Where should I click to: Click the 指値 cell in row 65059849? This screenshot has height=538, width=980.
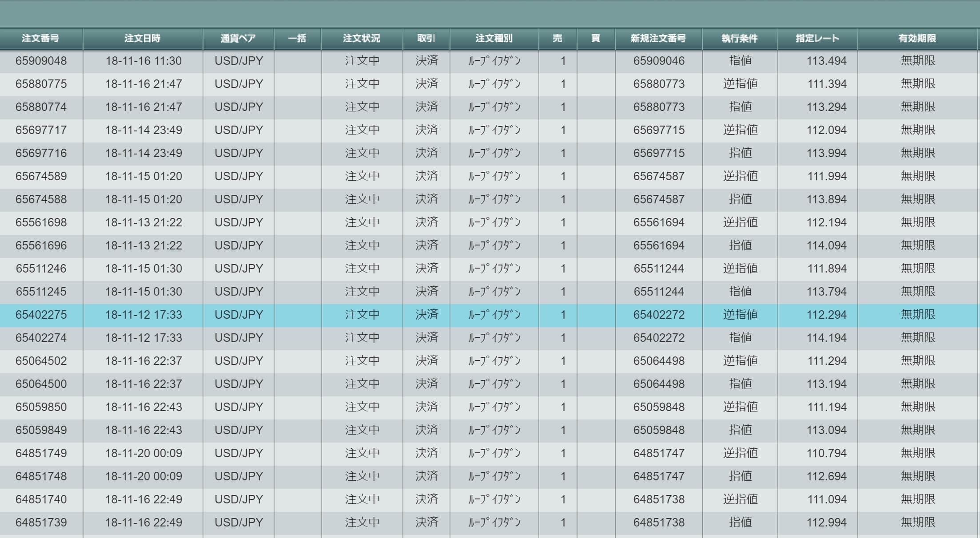740,430
